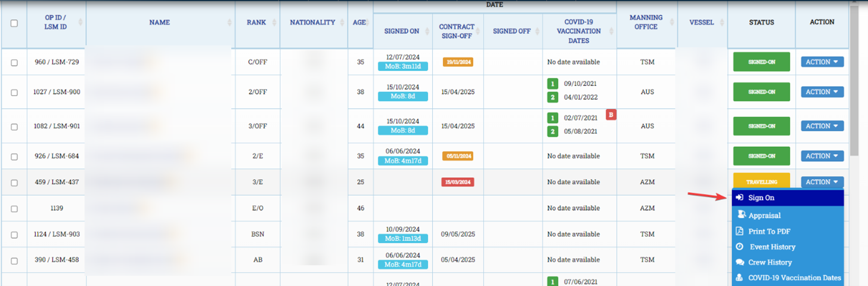This screenshot has width=868, height=286.
Task: Click the Sign On icon in dropdown menu
Action: [739, 198]
